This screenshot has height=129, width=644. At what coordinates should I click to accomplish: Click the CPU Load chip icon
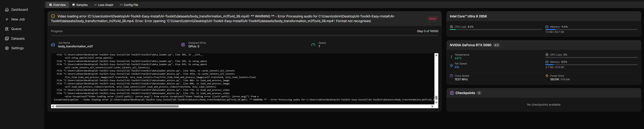point(452,27)
